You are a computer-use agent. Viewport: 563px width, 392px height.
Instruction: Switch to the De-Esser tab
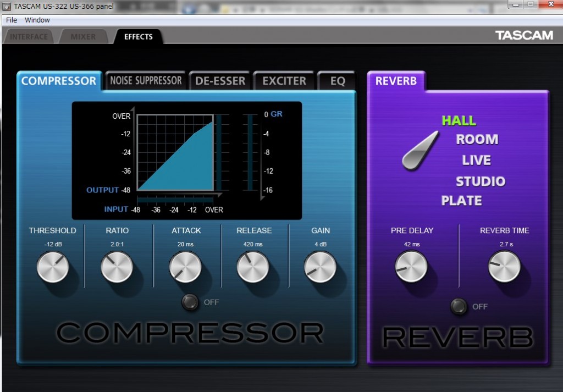220,81
